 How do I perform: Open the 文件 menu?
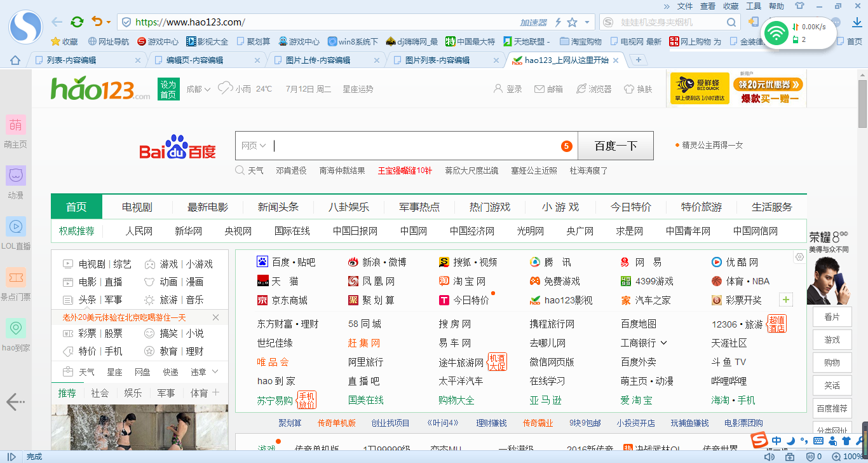pos(685,6)
